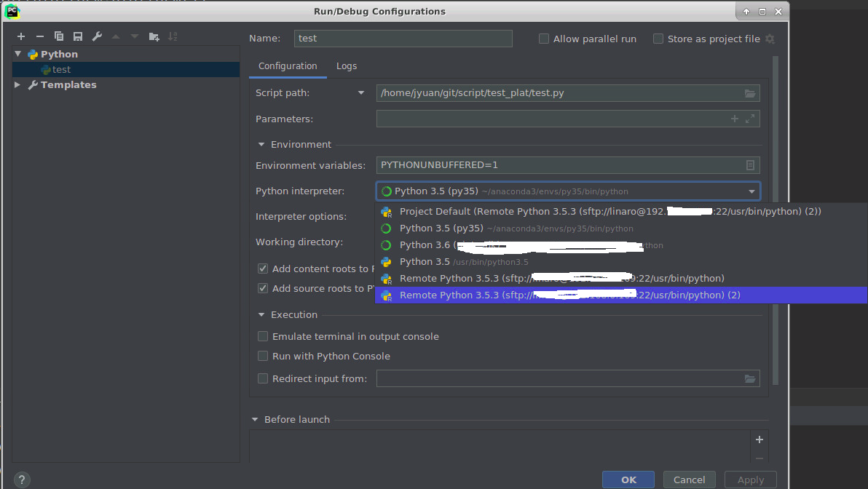Collapse the Python tree node
868x489 pixels.
(17, 54)
